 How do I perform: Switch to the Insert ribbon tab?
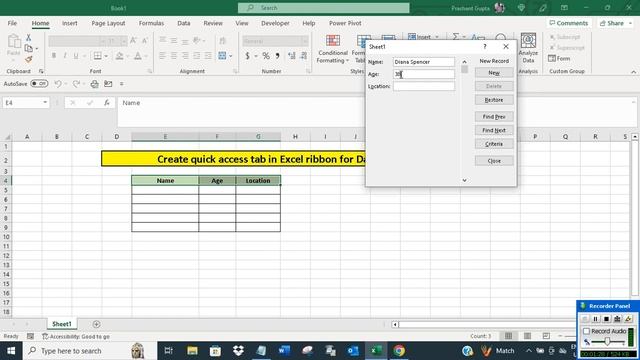pos(69,23)
